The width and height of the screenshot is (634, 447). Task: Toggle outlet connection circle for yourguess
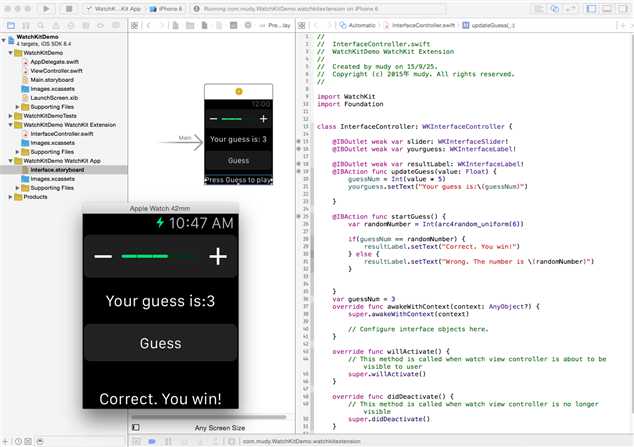[x=299, y=149]
